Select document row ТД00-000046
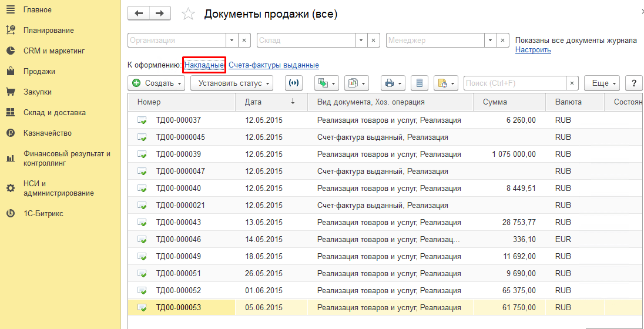This screenshot has height=329, width=644. 178,240
